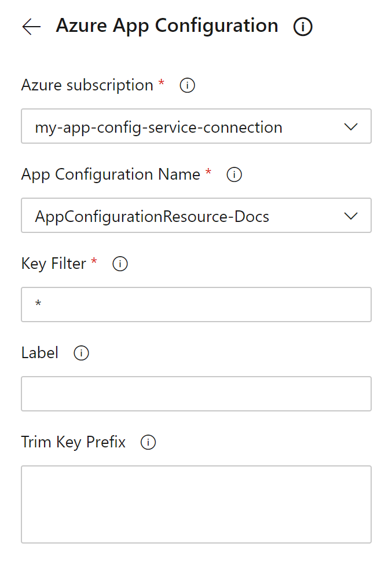This screenshot has height=565, width=392.
Task: Click info icon beside Azure App Configuration title
Action: (303, 27)
